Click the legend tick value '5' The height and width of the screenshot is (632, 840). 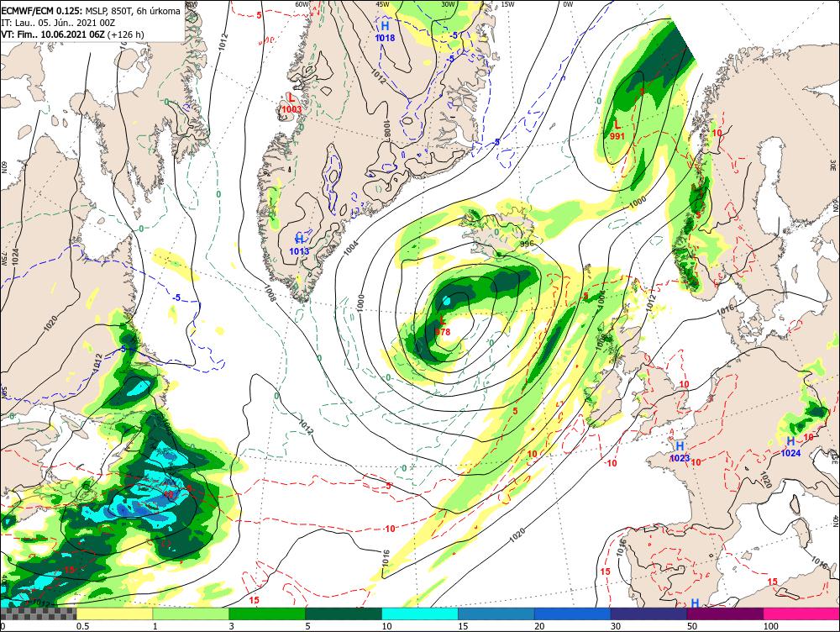(308, 626)
